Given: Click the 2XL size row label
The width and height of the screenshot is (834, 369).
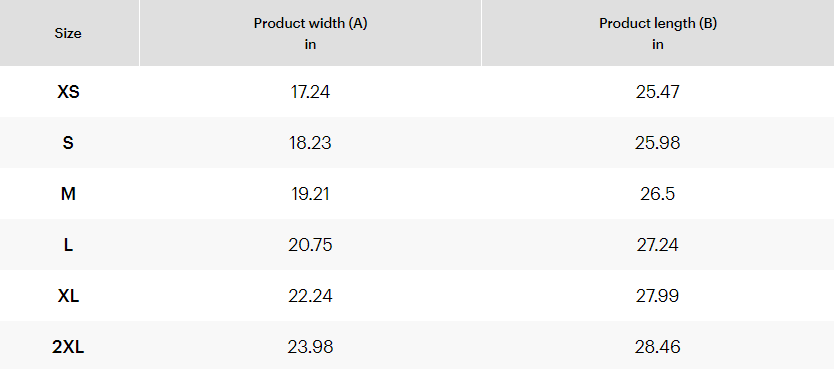Looking at the screenshot, I should coord(68,347).
